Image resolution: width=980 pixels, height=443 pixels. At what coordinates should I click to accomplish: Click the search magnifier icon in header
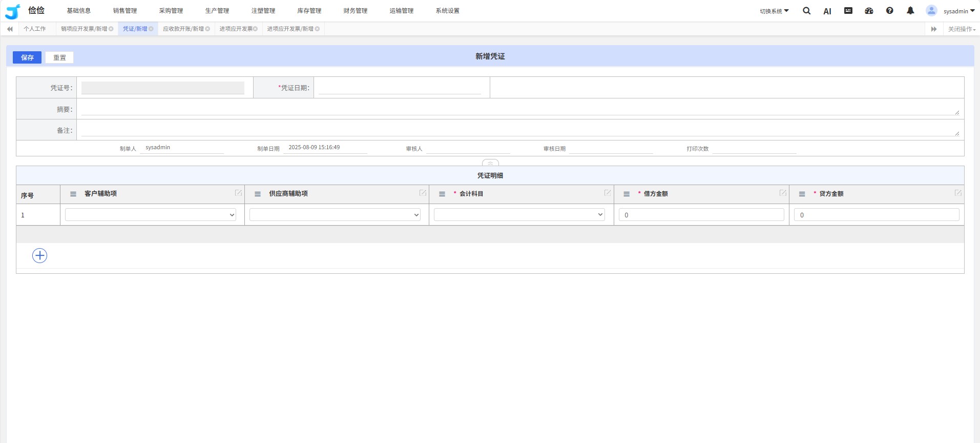tap(806, 11)
